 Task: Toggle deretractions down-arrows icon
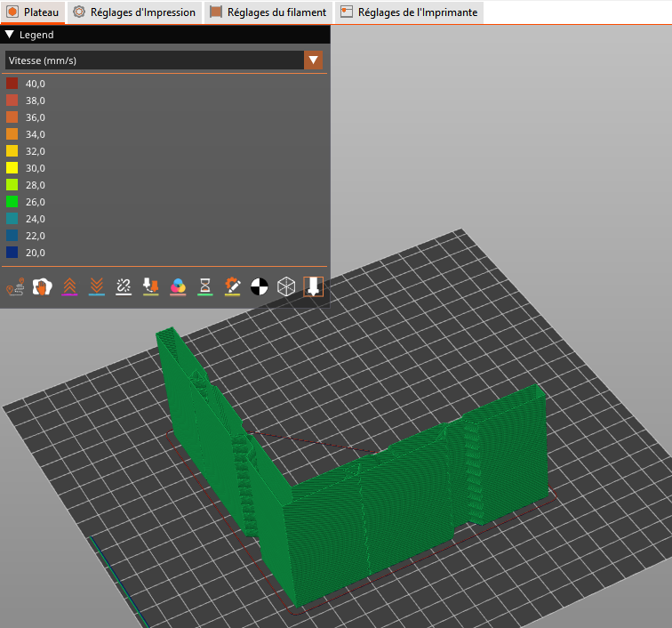pos(96,286)
